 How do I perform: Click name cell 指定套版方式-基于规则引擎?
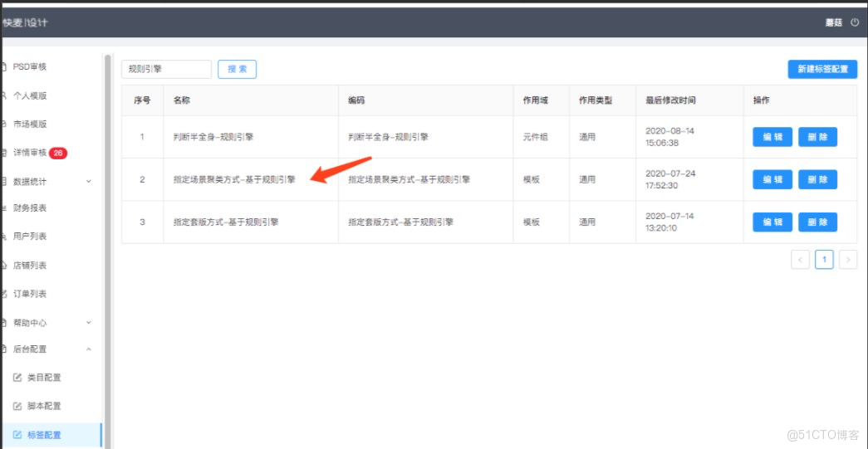click(226, 222)
